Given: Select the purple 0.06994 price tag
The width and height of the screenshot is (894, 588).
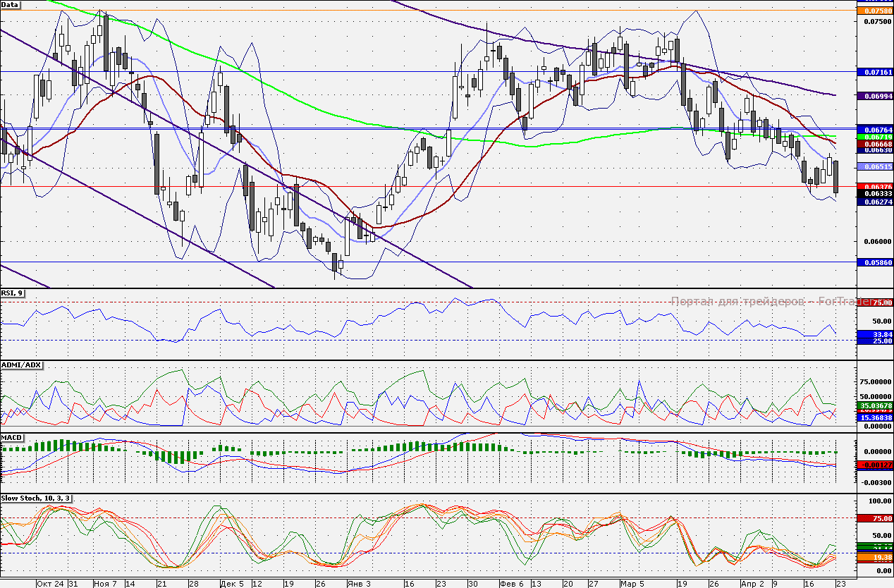Looking at the screenshot, I should tap(874, 95).
